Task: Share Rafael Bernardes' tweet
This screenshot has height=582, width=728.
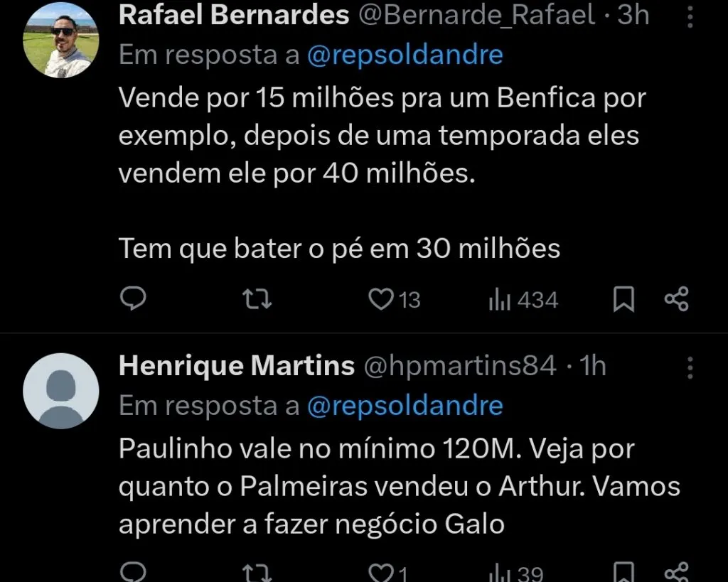Action: pyautogui.click(x=675, y=298)
